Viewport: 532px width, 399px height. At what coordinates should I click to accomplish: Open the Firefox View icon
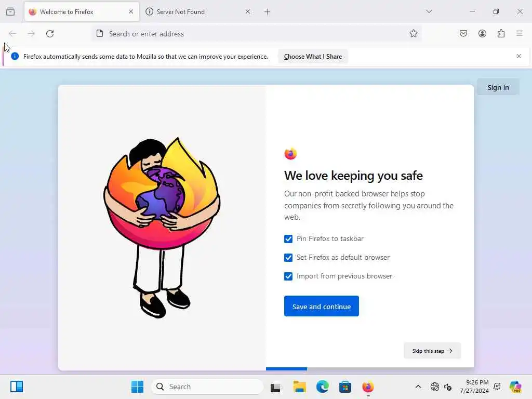tap(10, 11)
